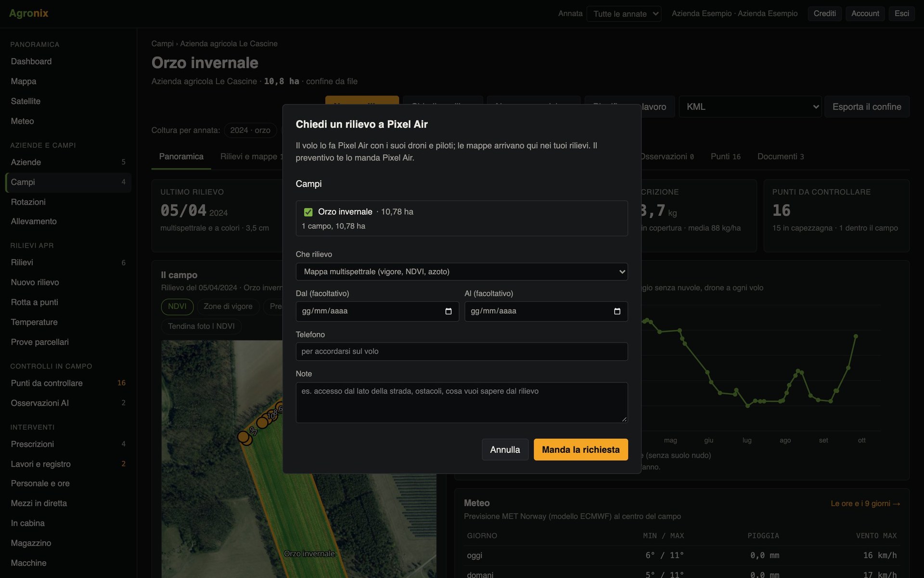Click the 2024 · orzo crop chip
Screen dimensions: 924x578
[250, 131]
